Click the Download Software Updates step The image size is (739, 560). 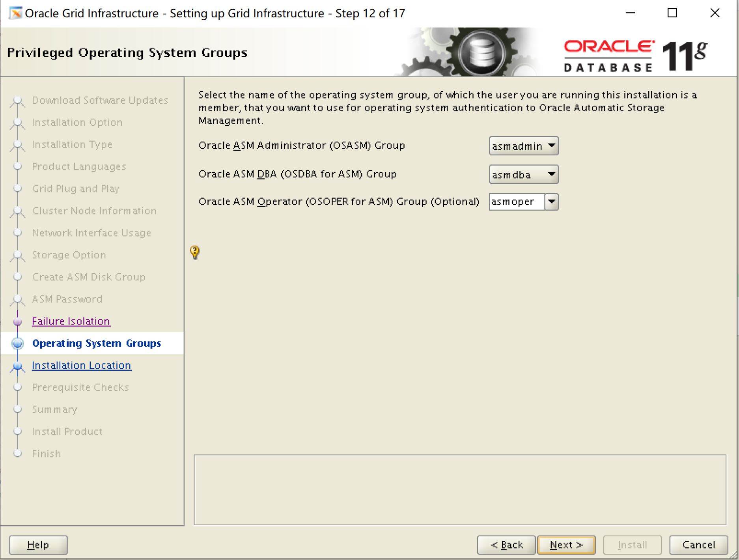click(x=100, y=100)
